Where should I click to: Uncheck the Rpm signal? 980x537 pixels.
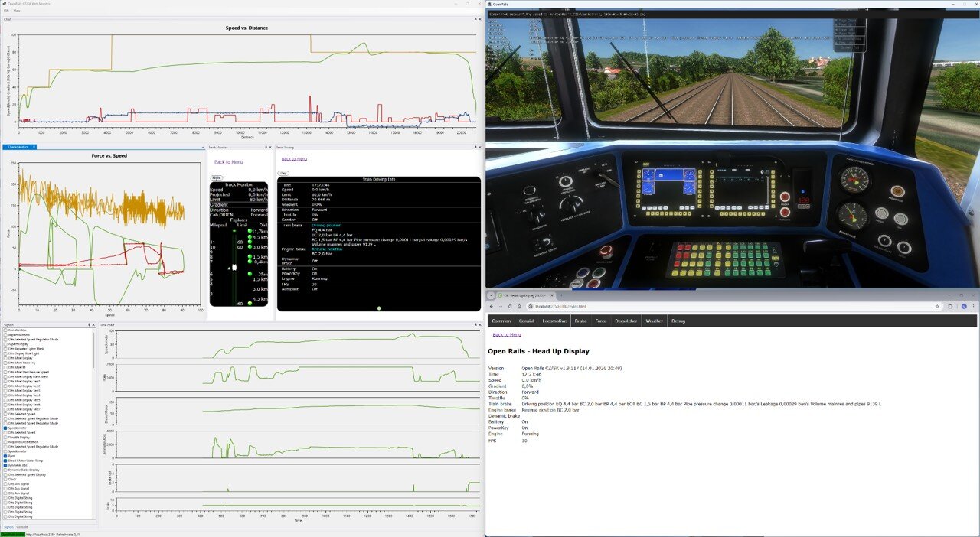click(5, 456)
